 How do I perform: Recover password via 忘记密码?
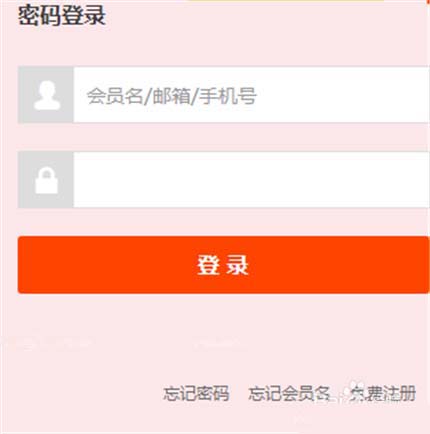(x=196, y=393)
